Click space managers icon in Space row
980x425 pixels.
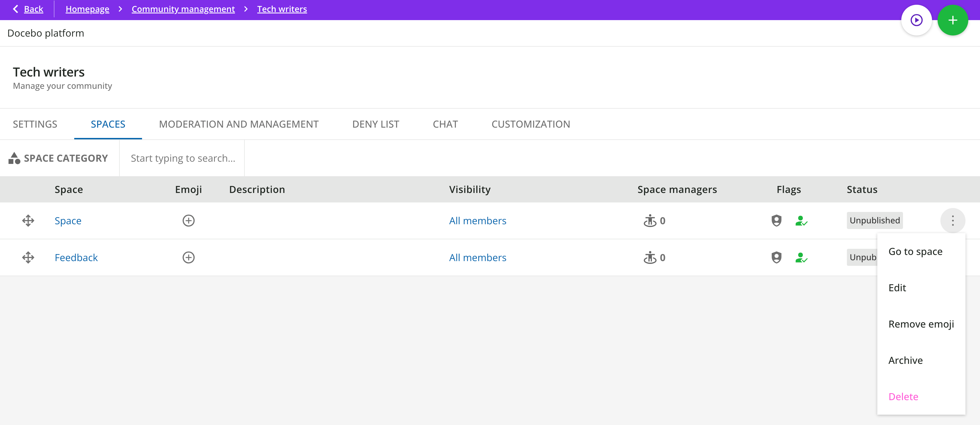coord(650,221)
